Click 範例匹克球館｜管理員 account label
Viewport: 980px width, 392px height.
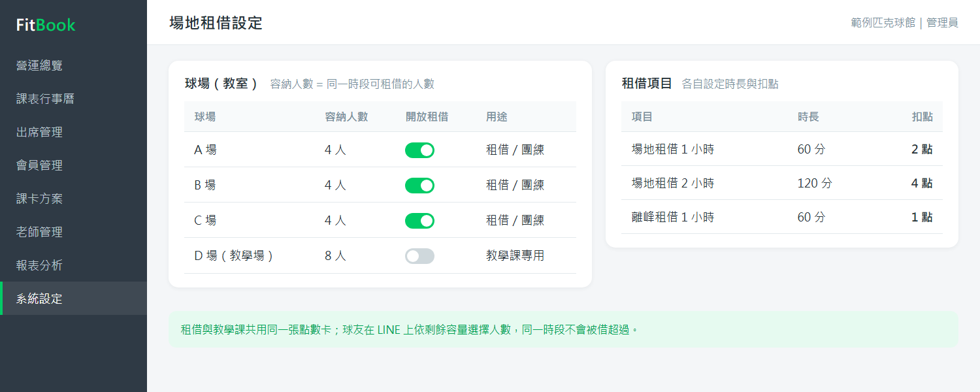pyautogui.click(x=904, y=23)
